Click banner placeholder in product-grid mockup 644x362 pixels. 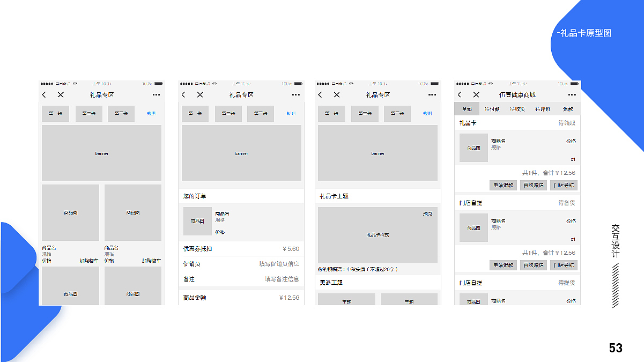pyautogui.click(x=101, y=153)
